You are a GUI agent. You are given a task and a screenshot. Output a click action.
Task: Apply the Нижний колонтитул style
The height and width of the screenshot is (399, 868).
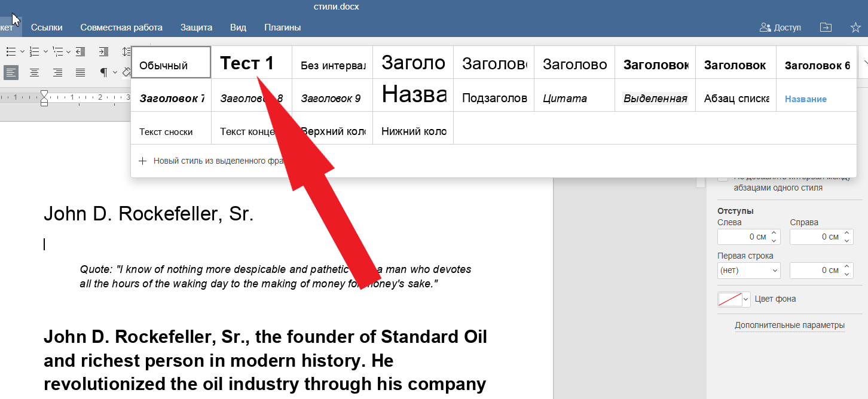[x=413, y=128]
